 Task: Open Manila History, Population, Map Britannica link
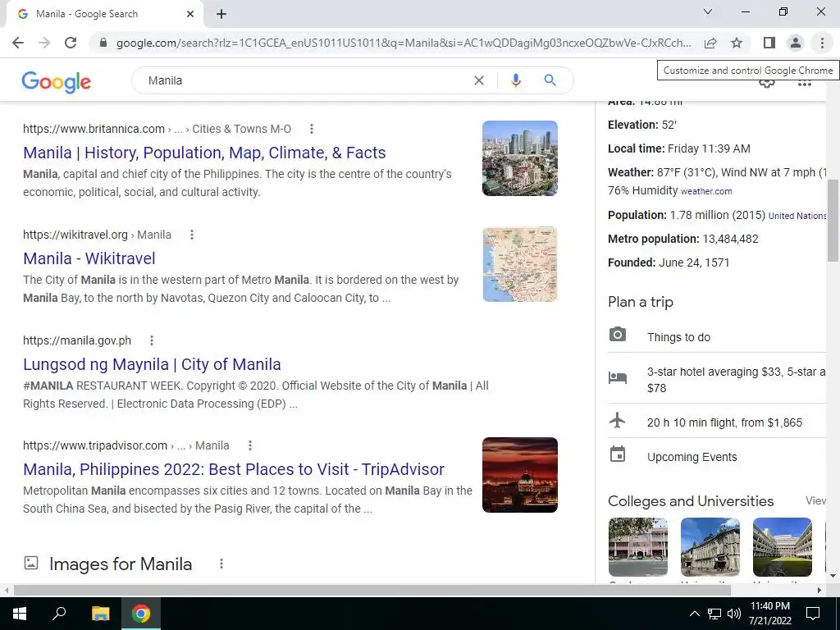[204, 153]
